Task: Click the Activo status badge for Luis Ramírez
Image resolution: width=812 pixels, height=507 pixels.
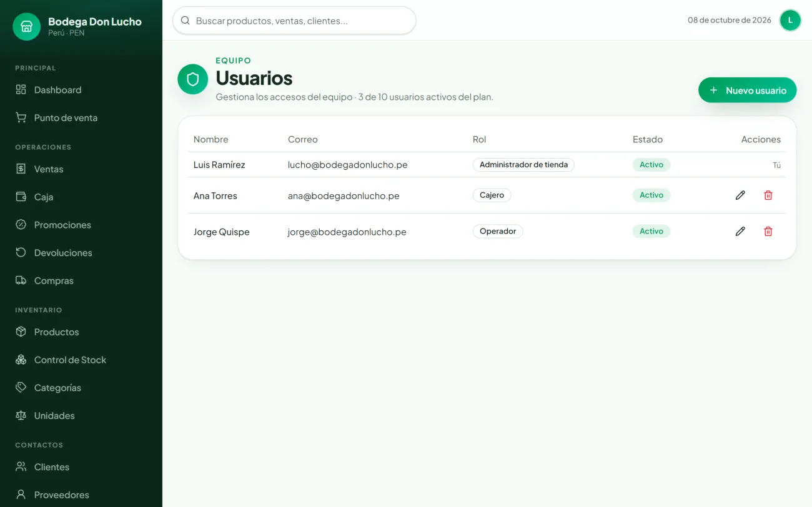Action: 651,165
